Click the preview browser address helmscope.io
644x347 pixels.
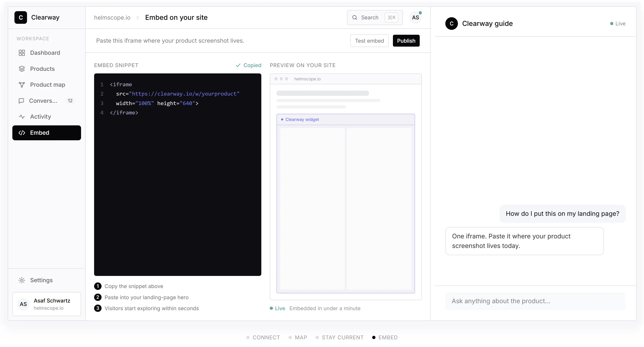tap(307, 79)
